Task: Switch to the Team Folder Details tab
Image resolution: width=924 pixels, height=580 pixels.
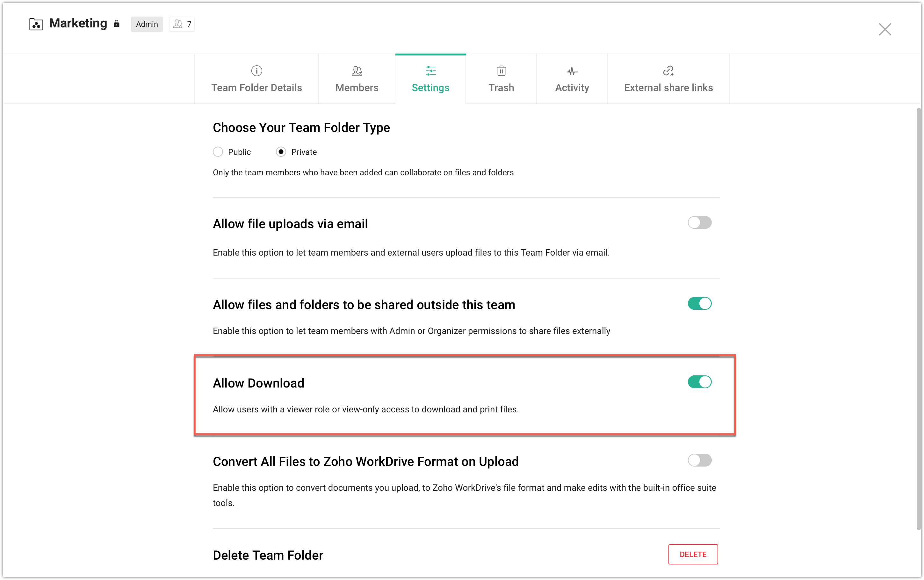Action: tap(256, 87)
